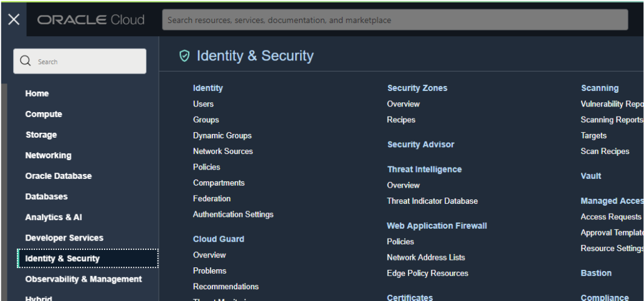Screen dimensions: 644x301
Task: Click the Managed Access heading
Action: coord(612,201)
